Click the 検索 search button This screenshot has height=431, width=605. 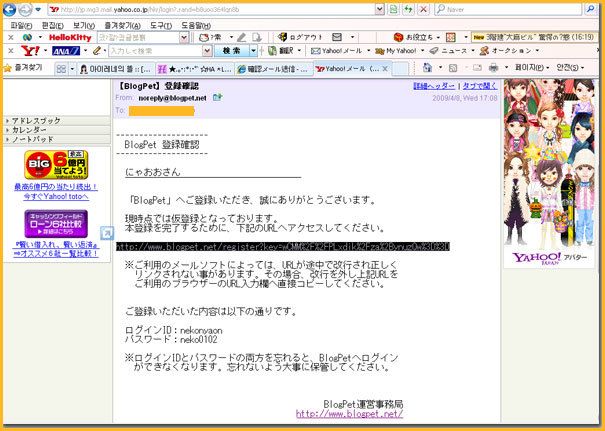pyautogui.click(x=232, y=51)
